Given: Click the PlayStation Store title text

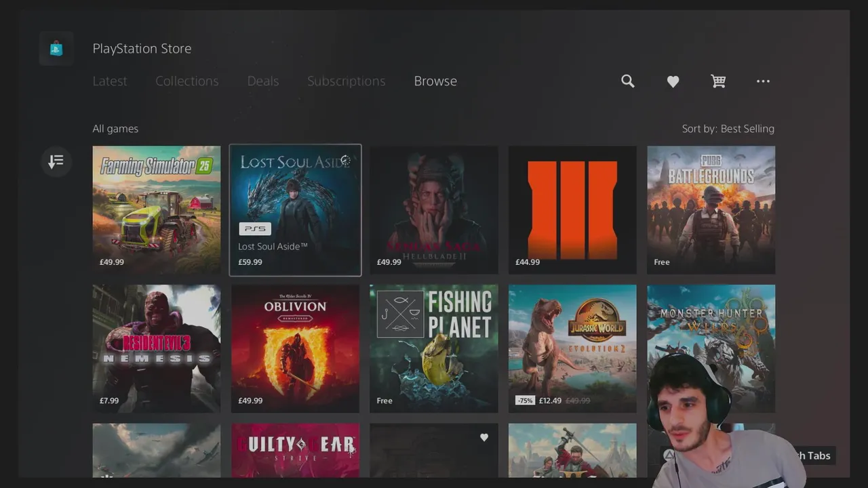Looking at the screenshot, I should point(142,48).
